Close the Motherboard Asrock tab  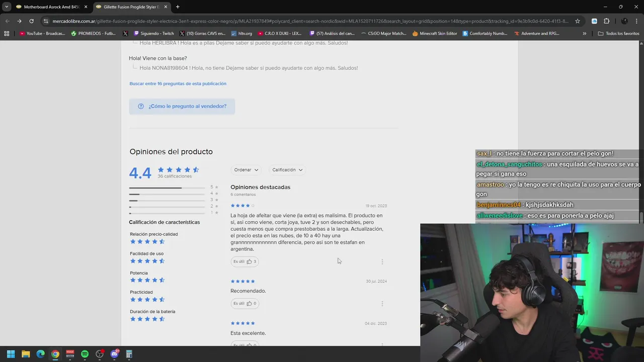[86, 7]
